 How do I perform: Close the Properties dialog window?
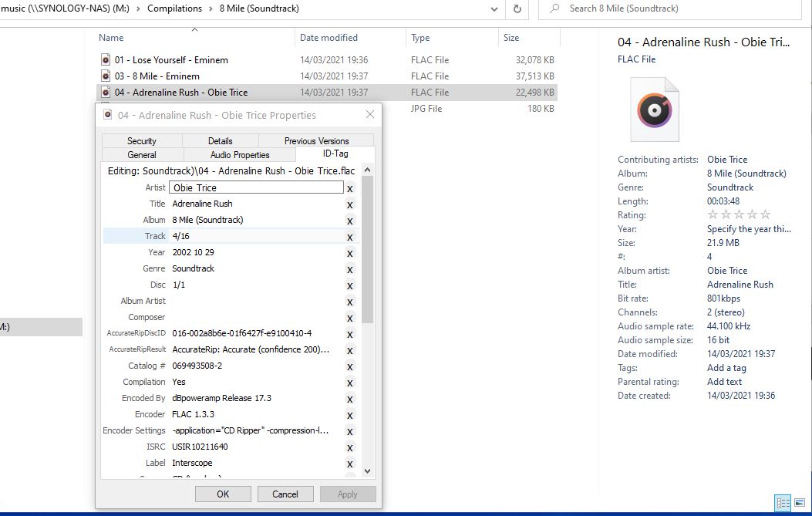[369, 114]
